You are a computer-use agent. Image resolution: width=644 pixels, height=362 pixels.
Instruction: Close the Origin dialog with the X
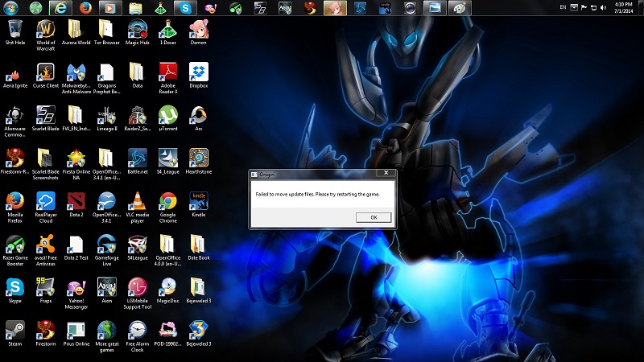tap(386, 173)
